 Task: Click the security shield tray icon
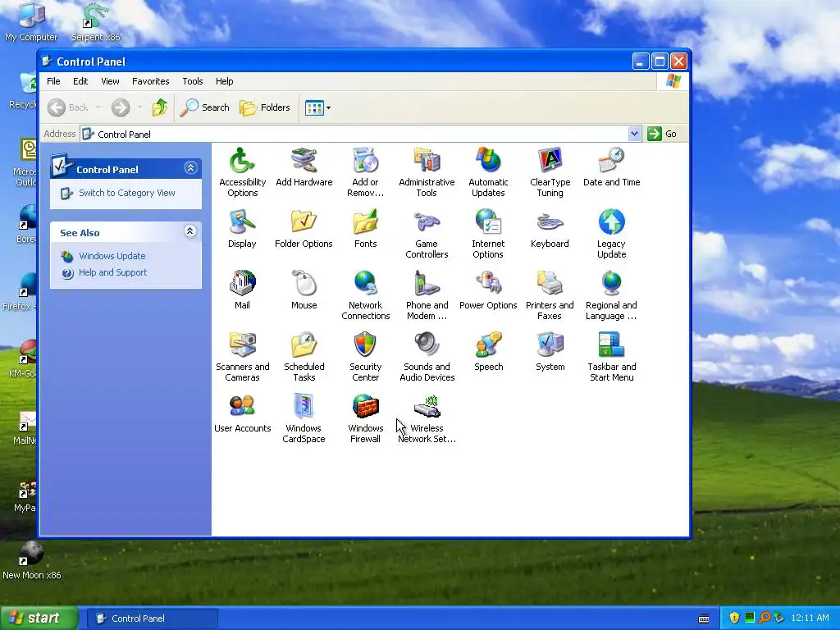coord(734,619)
